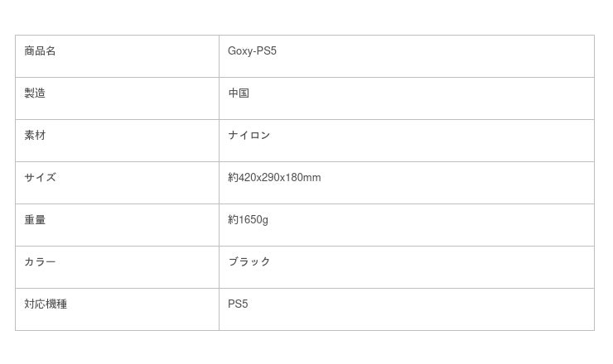
Task: Click the 商品名 label cell
Action: [40, 51]
